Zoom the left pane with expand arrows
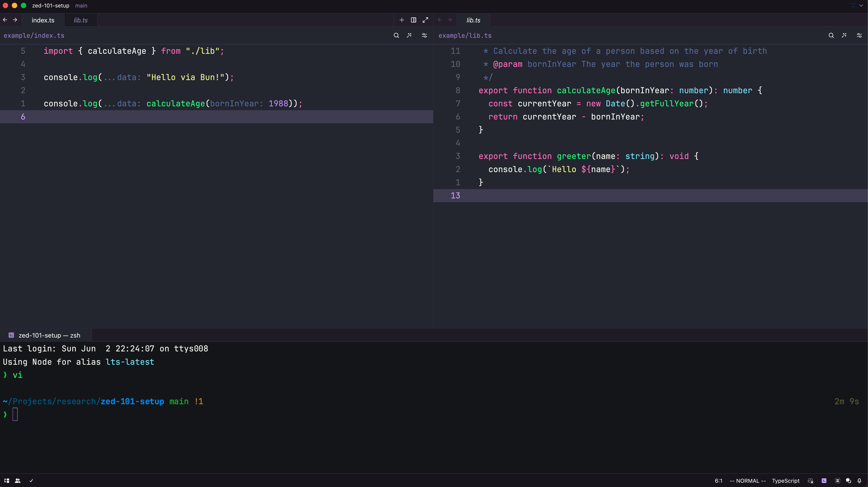The width and height of the screenshot is (868, 487). (x=425, y=20)
